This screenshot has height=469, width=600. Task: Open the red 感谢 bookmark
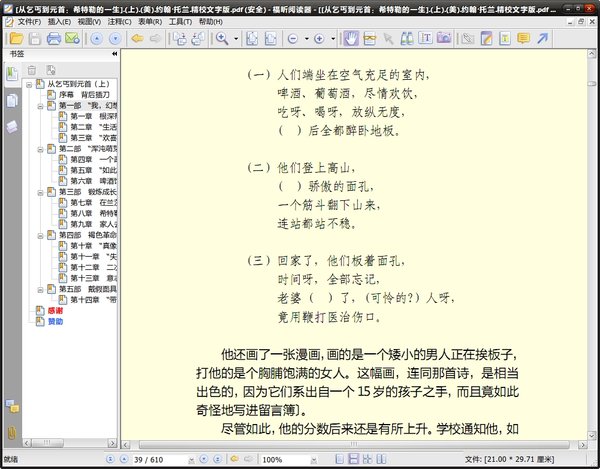[55, 310]
